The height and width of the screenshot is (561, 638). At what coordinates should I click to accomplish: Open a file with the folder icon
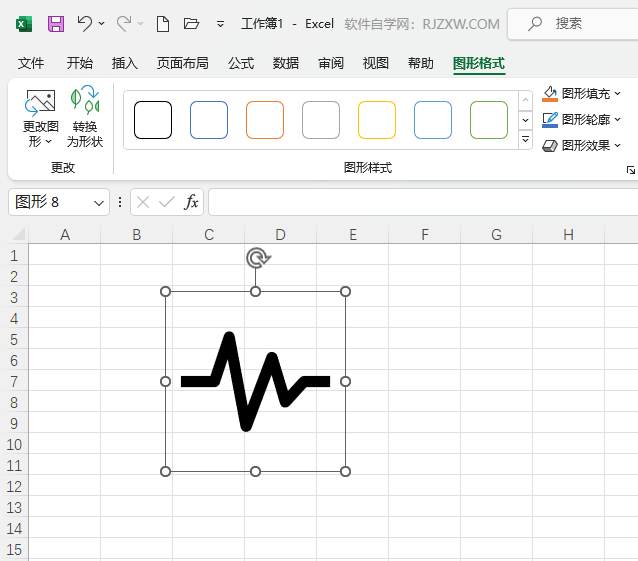tap(191, 24)
